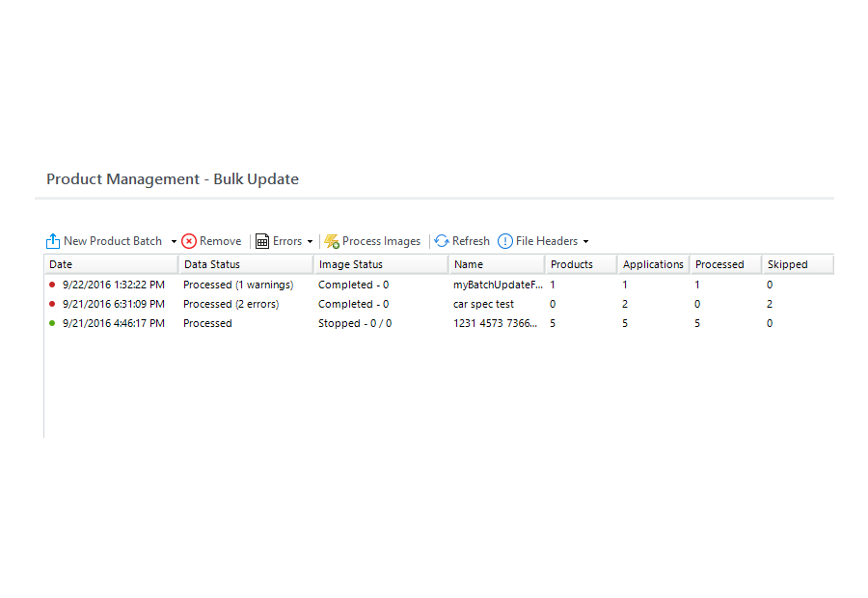Click the Refresh arrows icon
The image size is (868, 598).
(442, 241)
